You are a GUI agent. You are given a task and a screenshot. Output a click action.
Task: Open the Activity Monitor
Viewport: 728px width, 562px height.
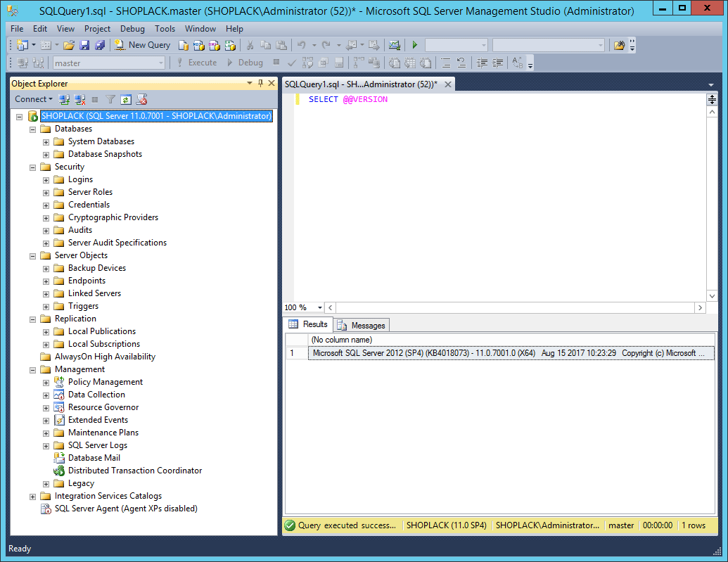pos(394,45)
